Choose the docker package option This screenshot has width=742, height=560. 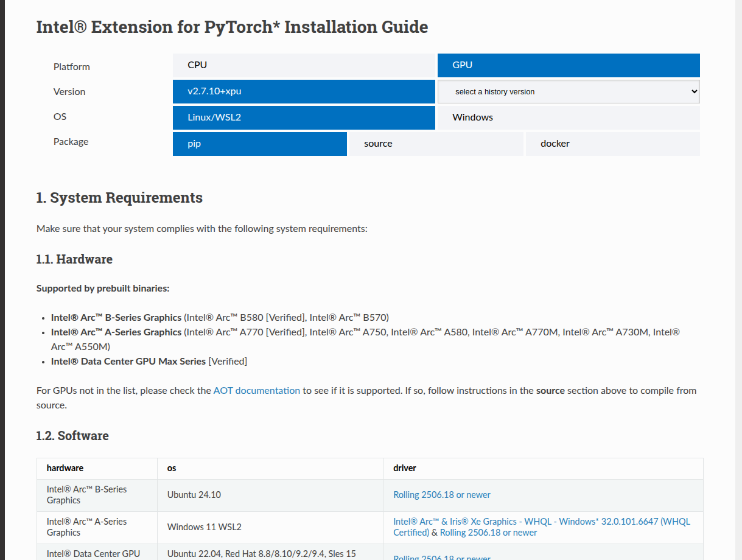point(613,144)
